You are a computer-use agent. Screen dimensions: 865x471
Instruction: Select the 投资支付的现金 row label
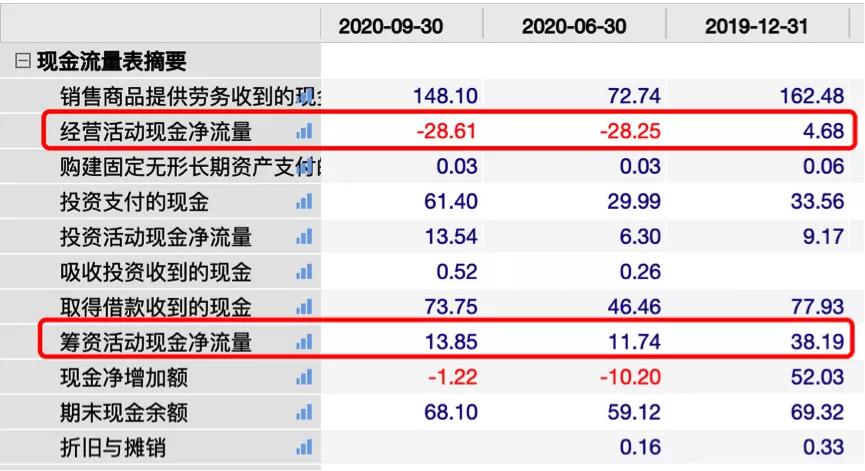click(x=135, y=202)
